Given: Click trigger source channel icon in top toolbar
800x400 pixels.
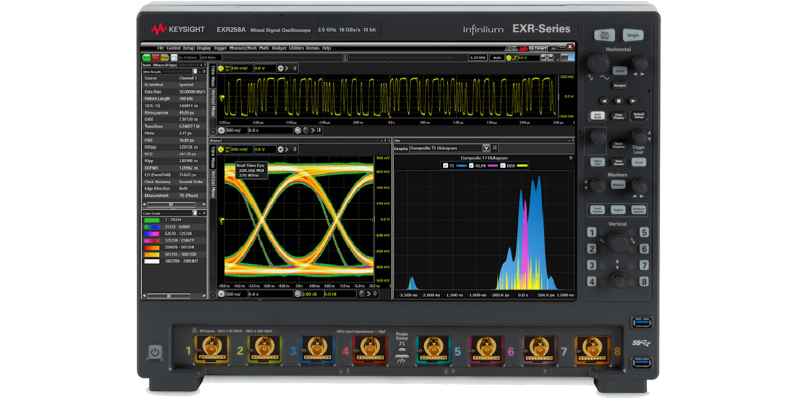Looking at the screenshot, I should [509, 58].
